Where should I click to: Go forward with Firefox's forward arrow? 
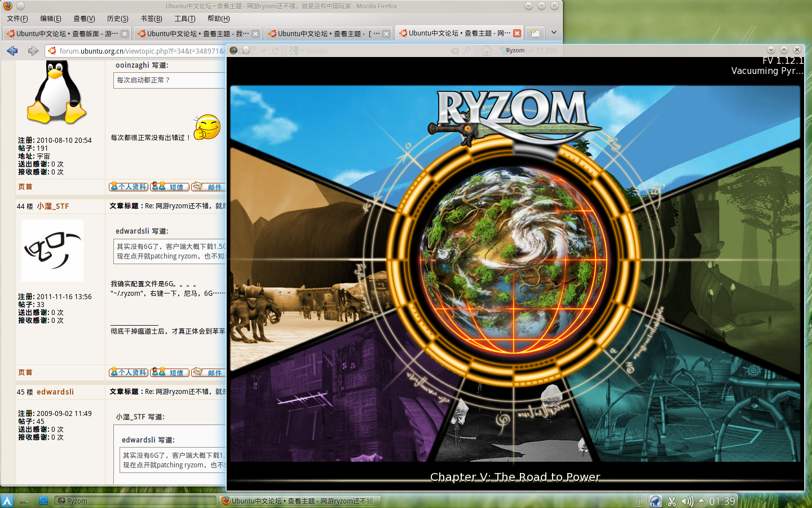[x=33, y=51]
